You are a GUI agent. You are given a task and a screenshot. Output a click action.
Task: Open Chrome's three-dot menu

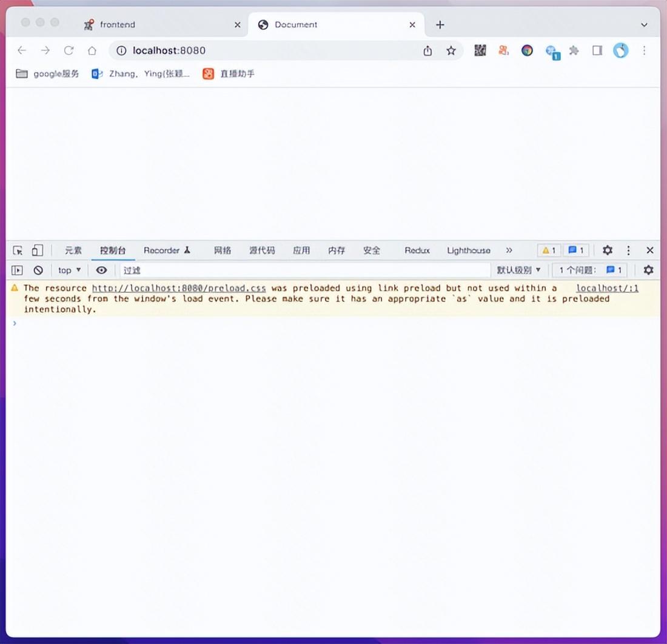point(644,50)
